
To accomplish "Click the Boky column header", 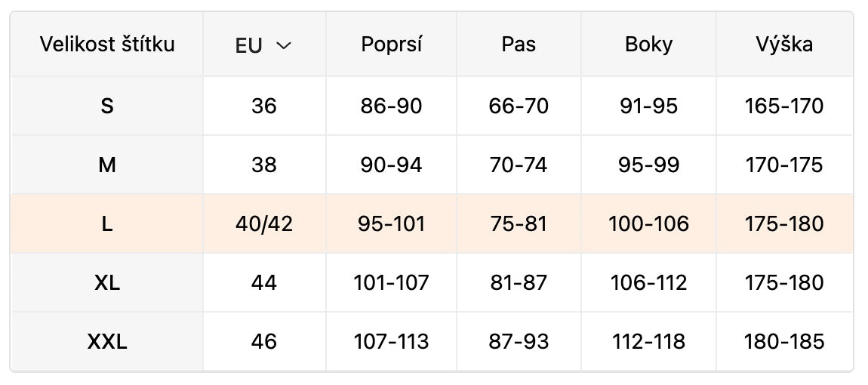I will pyautogui.click(x=648, y=45).
